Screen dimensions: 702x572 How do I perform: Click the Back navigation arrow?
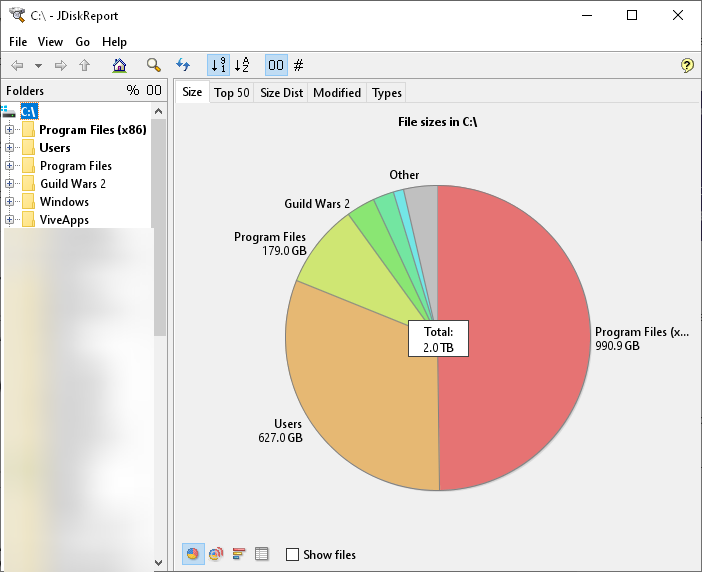17,66
